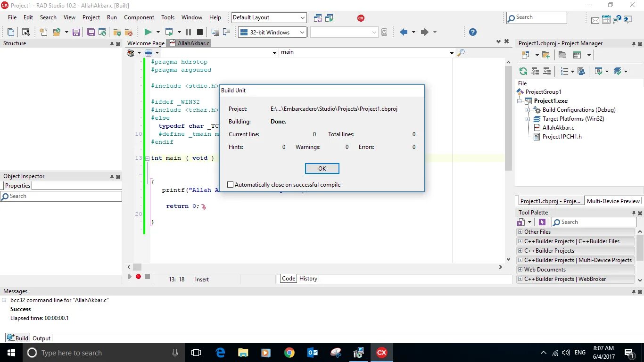The width and height of the screenshot is (644, 362).
Task: Expand Target Platforms (Win32) node
Action: click(528, 119)
